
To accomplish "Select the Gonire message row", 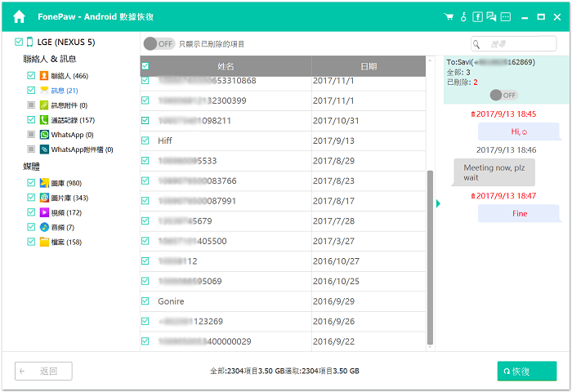I will pos(283,301).
